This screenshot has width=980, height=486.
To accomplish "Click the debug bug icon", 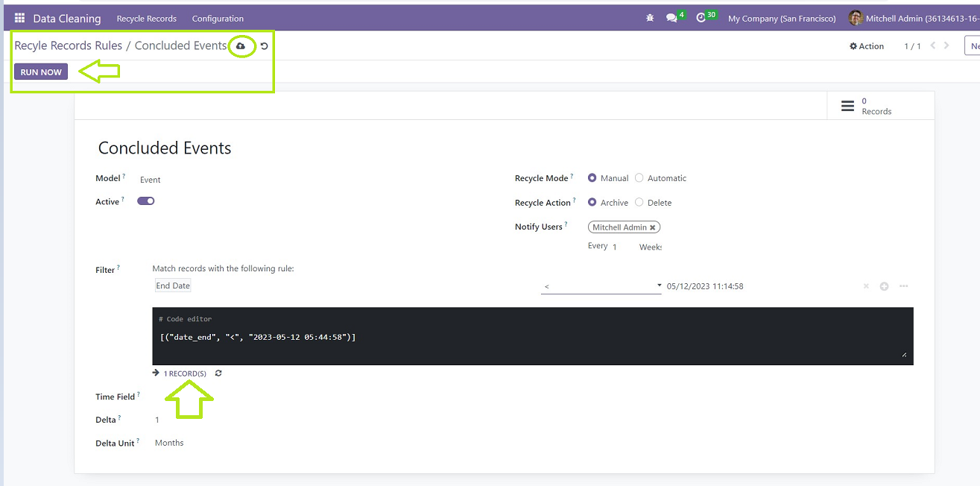I will pyautogui.click(x=650, y=18).
